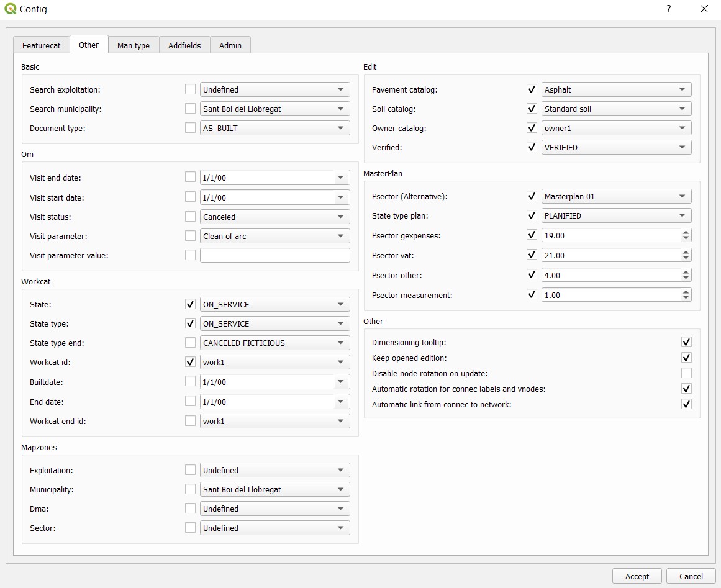Click the QGIS logo icon in title bar
This screenshot has width=721, height=588.
click(x=11, y=9)
